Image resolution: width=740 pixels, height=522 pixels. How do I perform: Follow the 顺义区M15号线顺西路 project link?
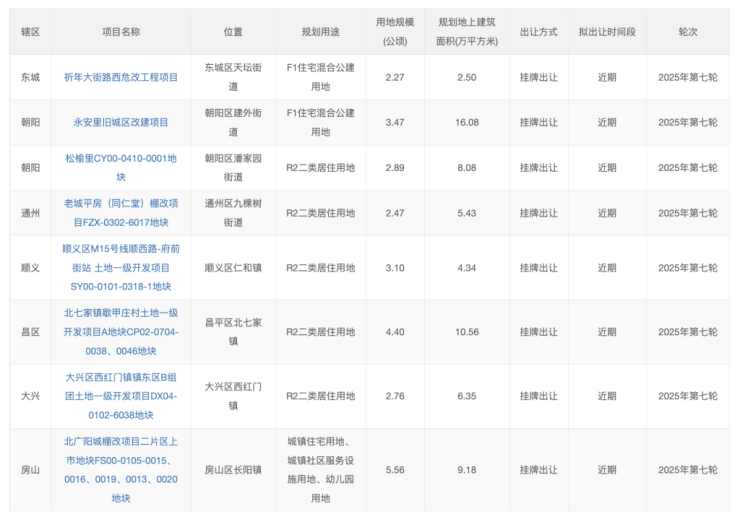point(121,267)
